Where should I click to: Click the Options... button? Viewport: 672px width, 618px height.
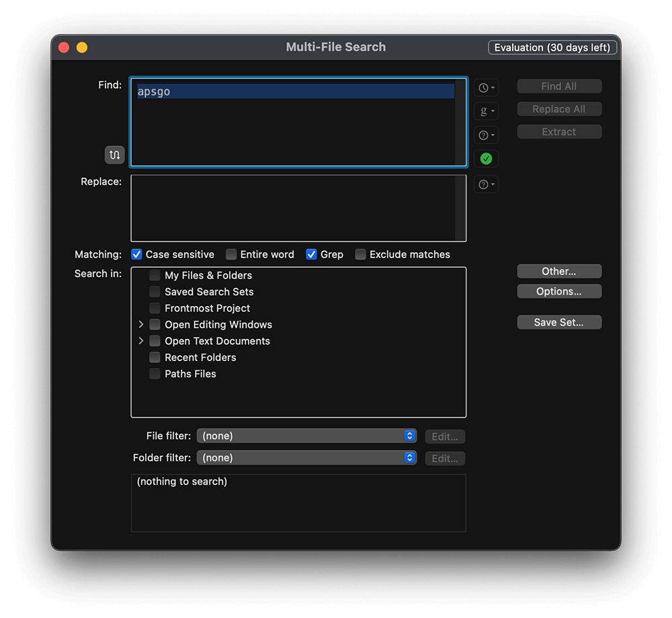point(559,291)
